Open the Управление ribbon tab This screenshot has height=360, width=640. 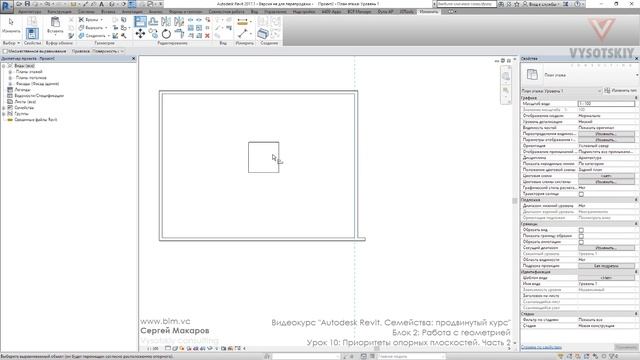pos(275,12)
